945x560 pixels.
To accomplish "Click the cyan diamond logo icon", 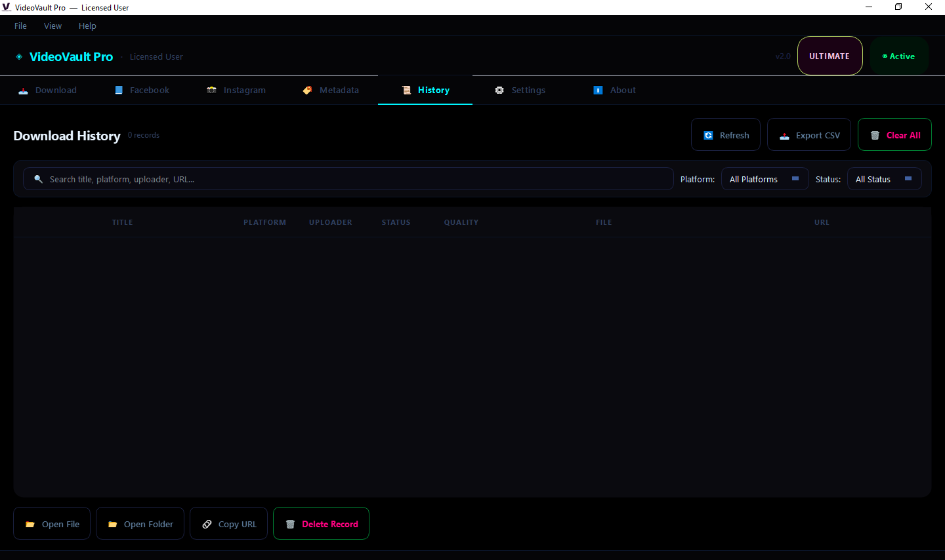I will (19, 57).
